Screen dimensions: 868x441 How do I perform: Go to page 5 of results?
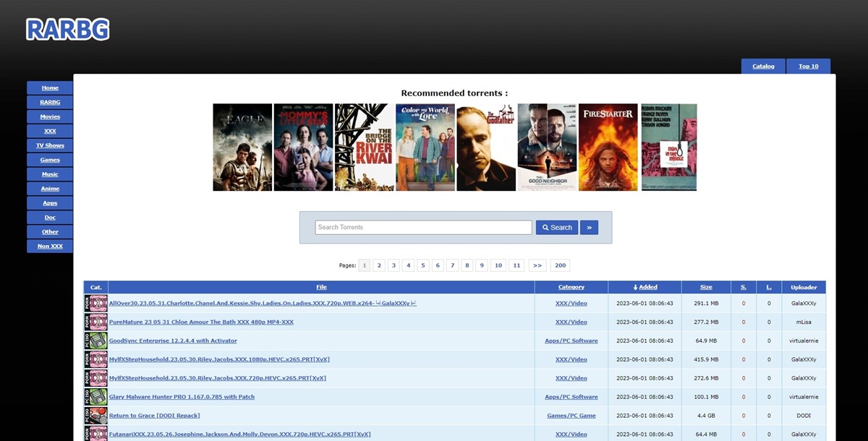pyautogui.click(x=423, y=265)
